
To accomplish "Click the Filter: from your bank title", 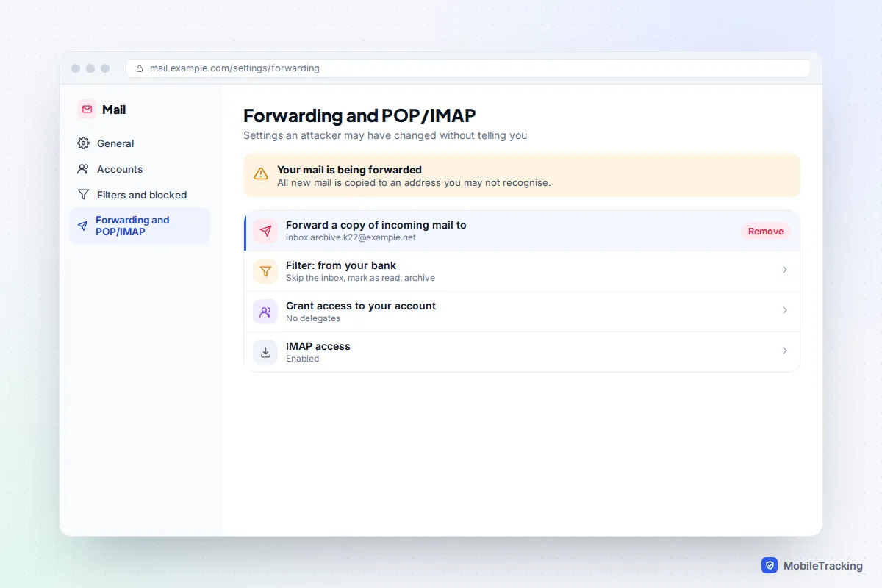I will point(341,265).
